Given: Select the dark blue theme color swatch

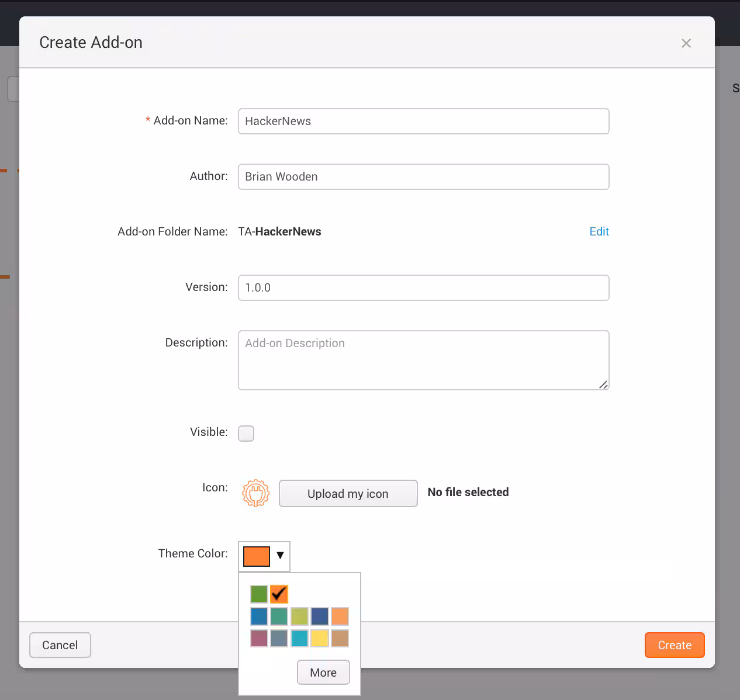Looking at the screenshot, I should 319,616.
